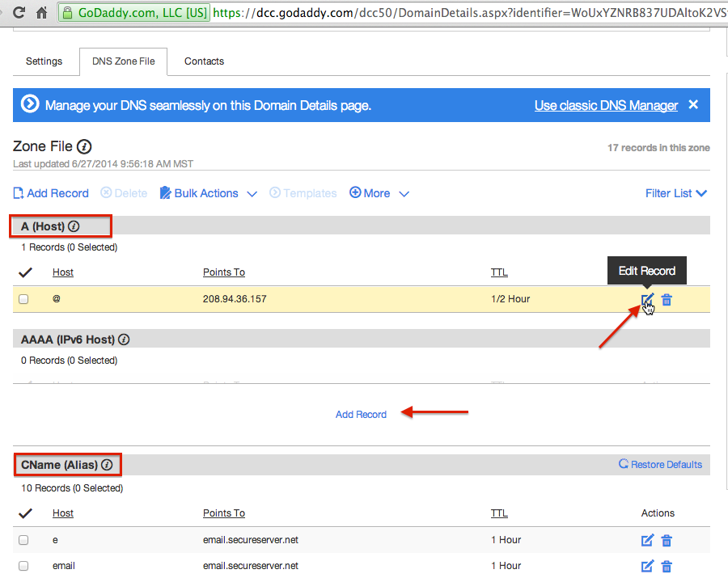Delete the @ A record via trash icon
Screen dimensions: 728x578
point(667,300)
